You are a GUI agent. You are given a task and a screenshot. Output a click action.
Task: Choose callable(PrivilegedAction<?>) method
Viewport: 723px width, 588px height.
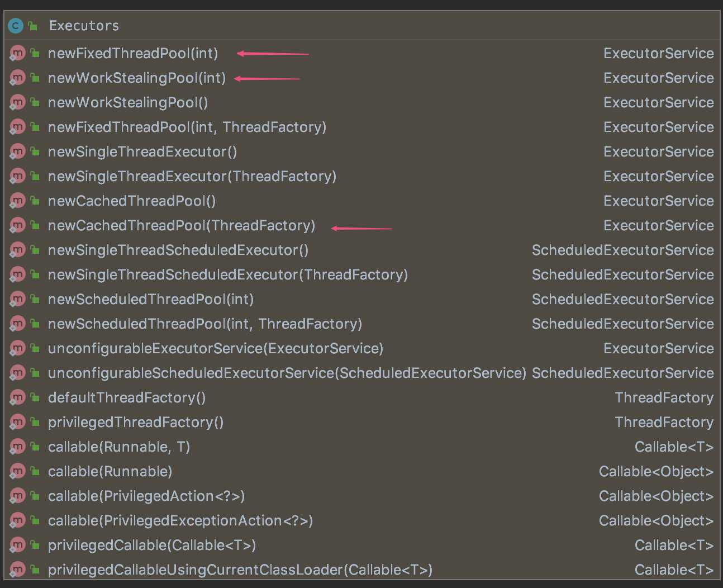tap(146, 496)
